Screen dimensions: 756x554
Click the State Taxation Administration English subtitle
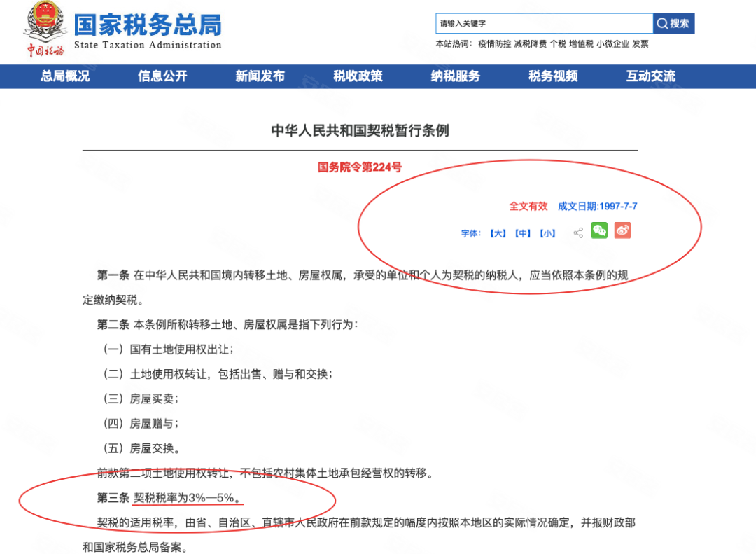pos(148,45)
